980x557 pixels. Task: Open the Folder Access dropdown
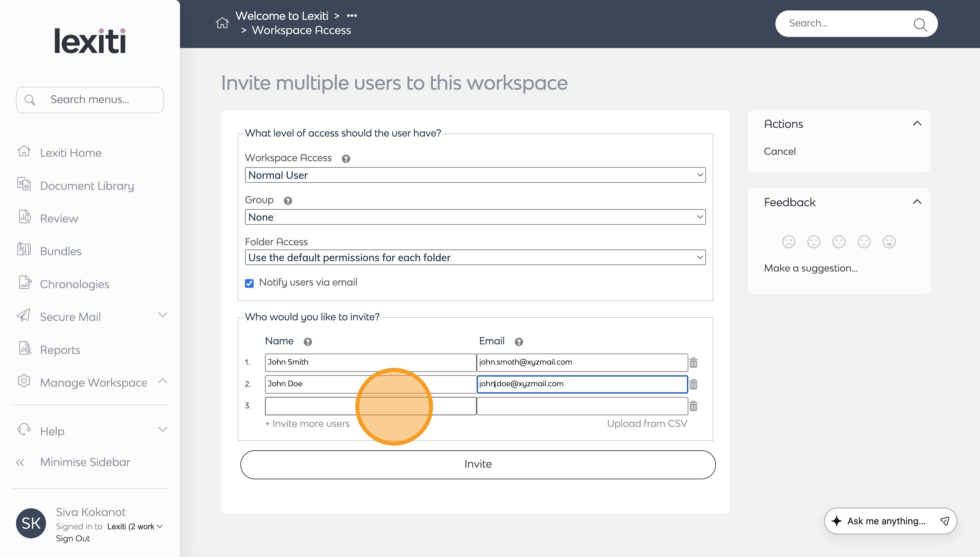tap(475, 257)
